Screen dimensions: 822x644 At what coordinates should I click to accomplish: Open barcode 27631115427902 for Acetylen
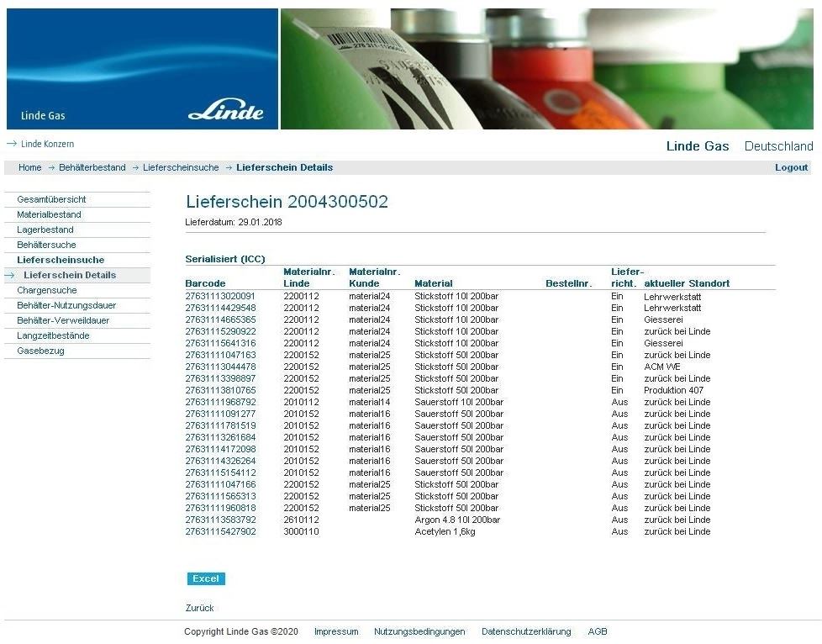(x=219, y=531)
